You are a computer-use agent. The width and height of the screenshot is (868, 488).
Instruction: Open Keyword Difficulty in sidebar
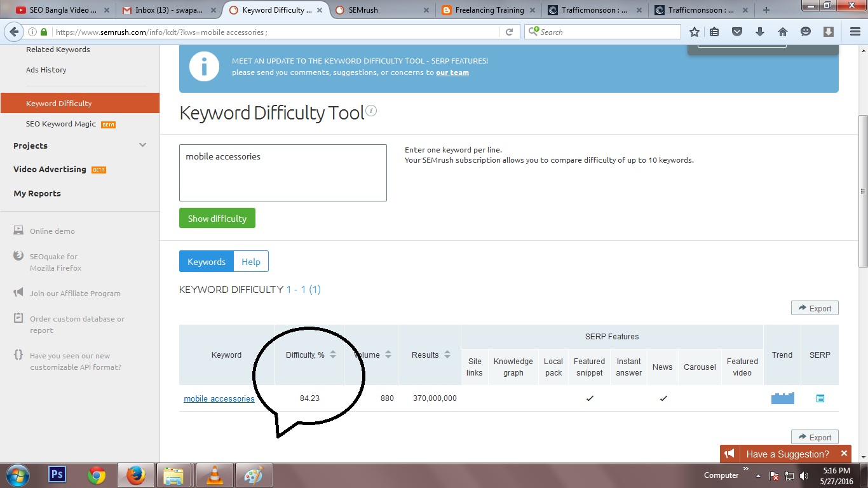click(x=80, y=103)
